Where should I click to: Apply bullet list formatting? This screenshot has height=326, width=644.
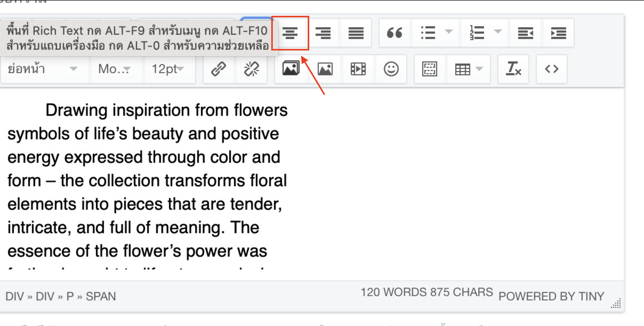[428, 33]
